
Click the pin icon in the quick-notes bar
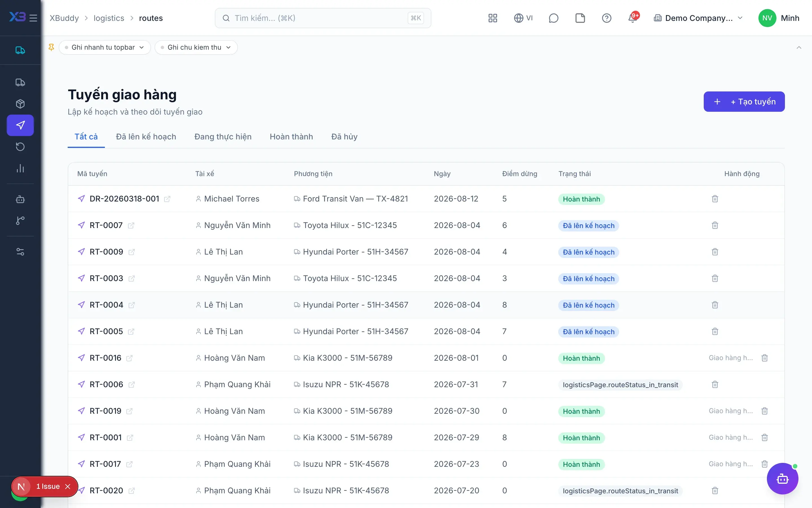(x=51, y=47)
